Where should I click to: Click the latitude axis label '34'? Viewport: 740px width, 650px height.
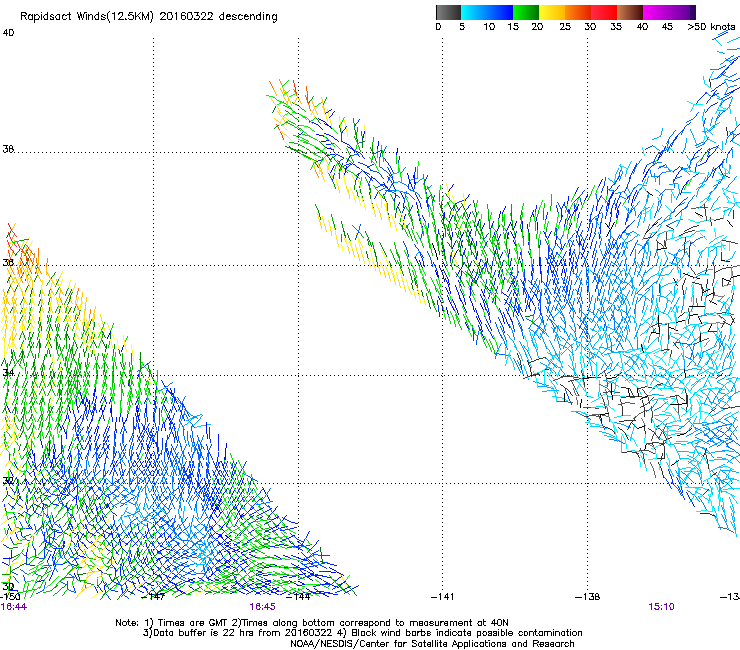point(8,373)
